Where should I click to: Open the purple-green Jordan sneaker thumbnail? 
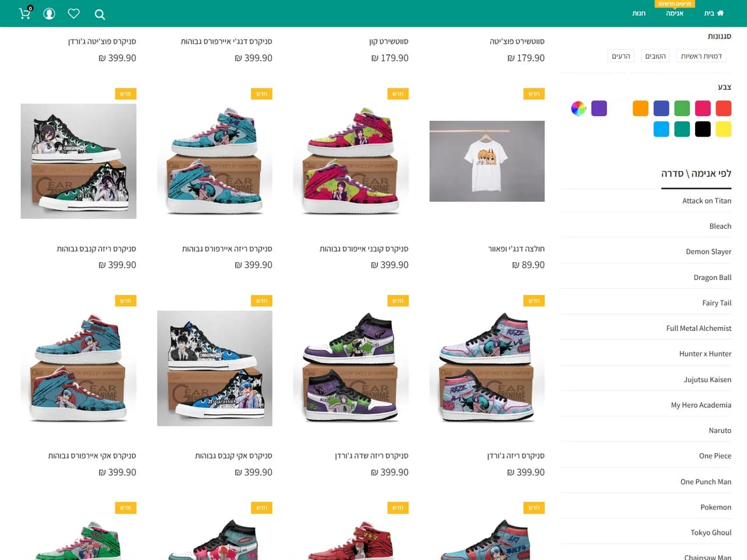(x=351, y=368)
